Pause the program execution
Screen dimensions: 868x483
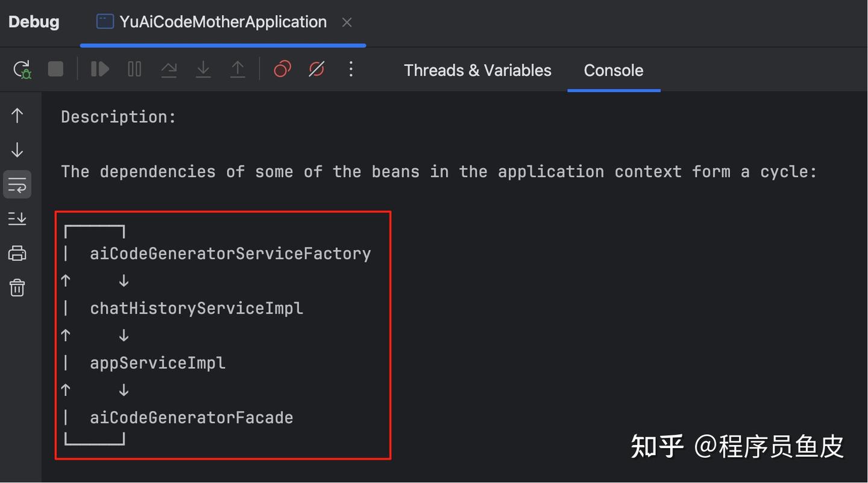tap(134, 69)
